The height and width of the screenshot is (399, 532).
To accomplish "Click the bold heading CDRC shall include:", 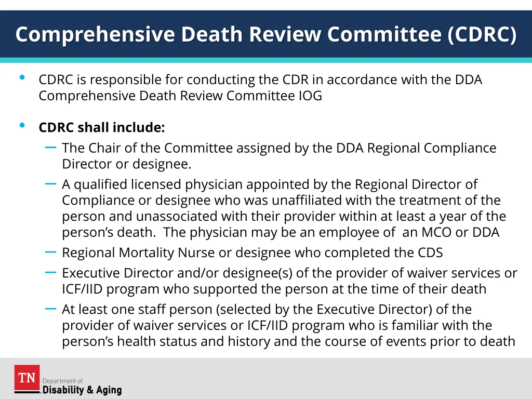I will click(102, 127).
